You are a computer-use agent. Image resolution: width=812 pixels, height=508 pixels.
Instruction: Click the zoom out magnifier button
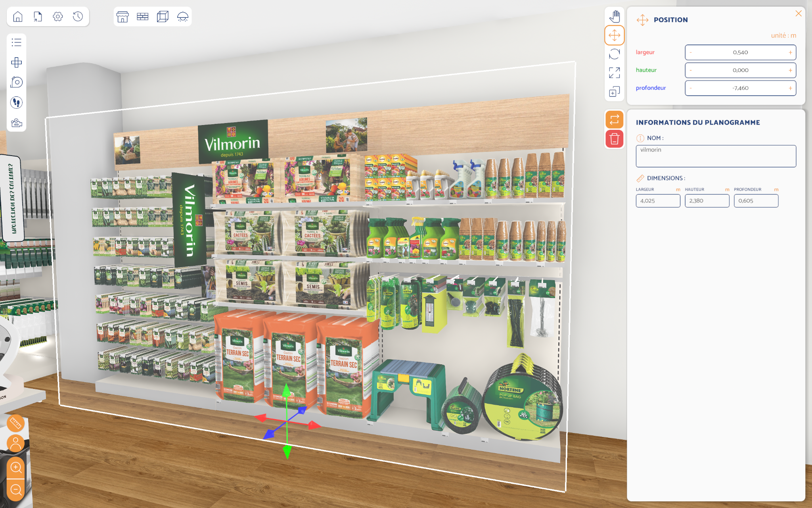[x=16, y=490]
